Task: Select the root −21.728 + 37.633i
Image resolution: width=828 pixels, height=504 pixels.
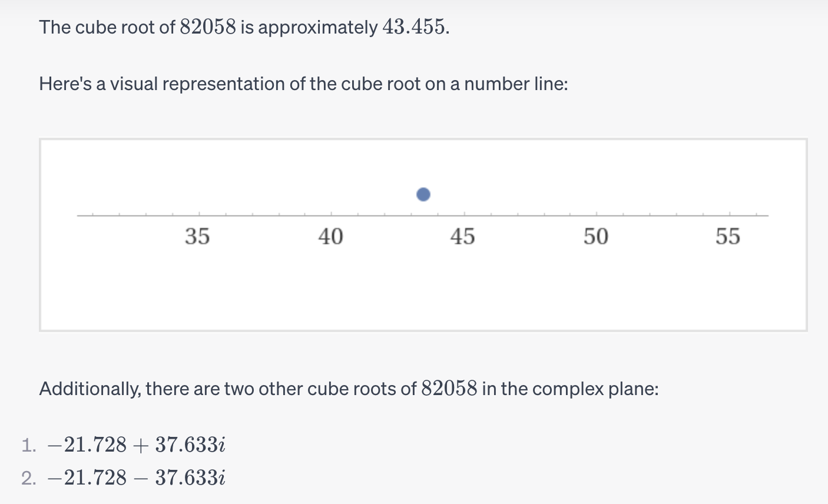Action: coord(136,445)
